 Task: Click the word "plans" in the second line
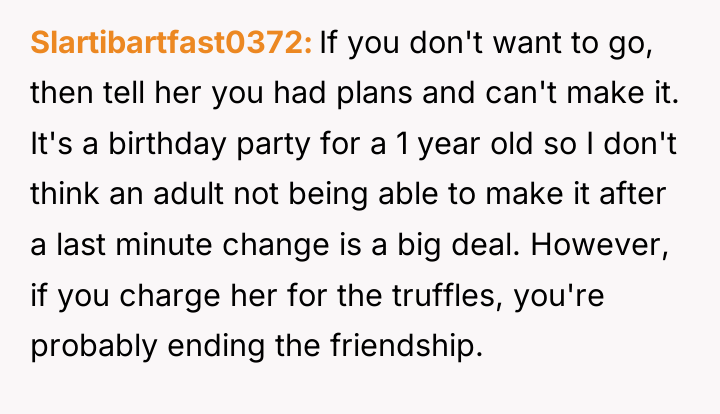pos(375,93)
